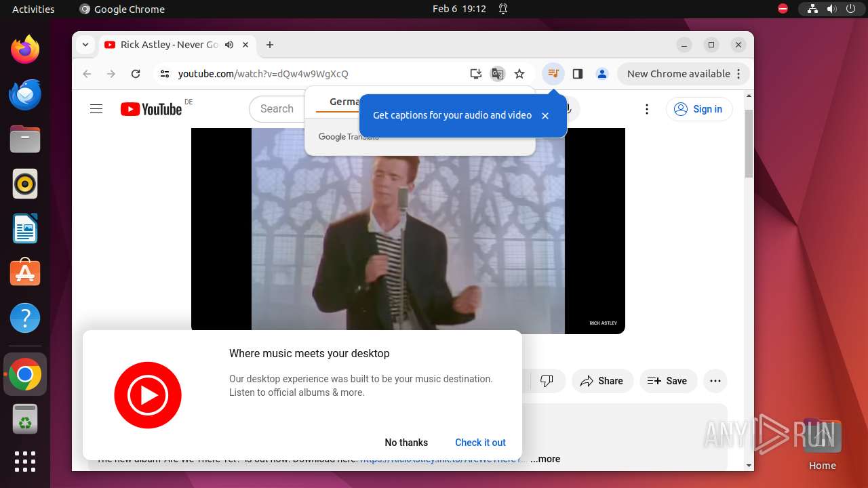This screenshot has width=868, height=488.
Task: Click Check it out for YouTube Music
Action: click(480, 443)
